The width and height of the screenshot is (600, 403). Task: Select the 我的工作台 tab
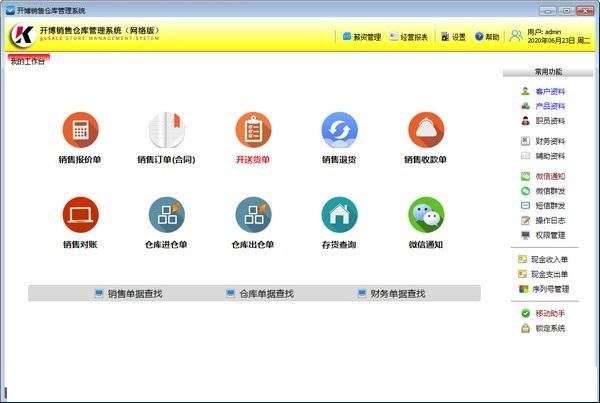[x=27, y=62]
